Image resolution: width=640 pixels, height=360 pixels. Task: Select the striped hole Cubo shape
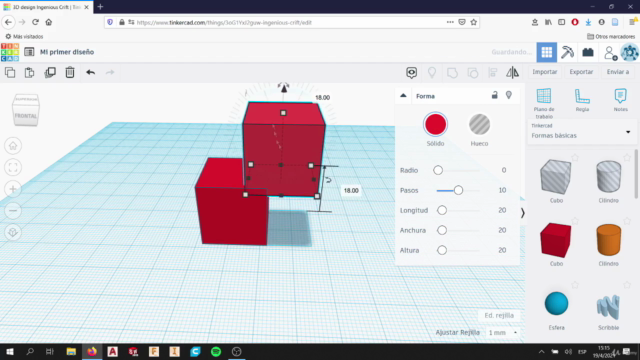coord(556,177)
